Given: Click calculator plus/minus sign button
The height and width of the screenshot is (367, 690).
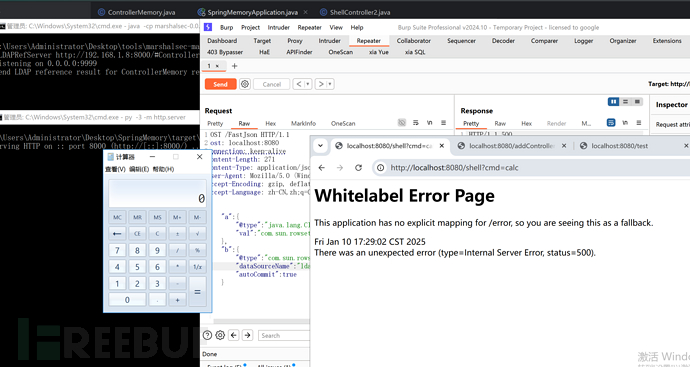Looking at the screenshot, I should click(x=177, y=234).
